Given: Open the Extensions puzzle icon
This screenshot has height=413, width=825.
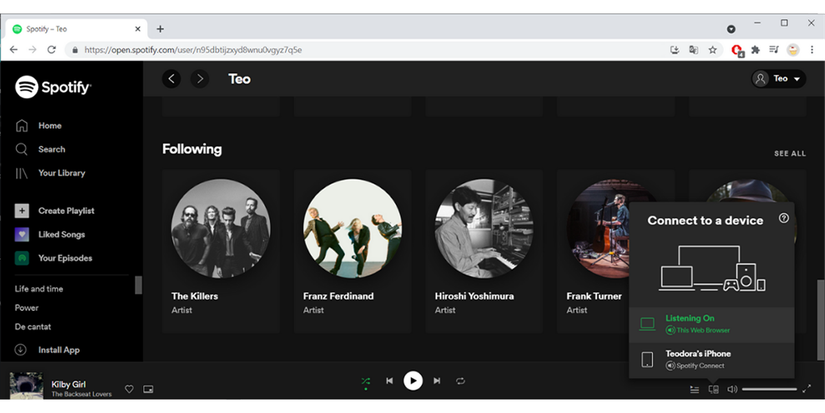Looking at the screenshot, I should 756,50.
